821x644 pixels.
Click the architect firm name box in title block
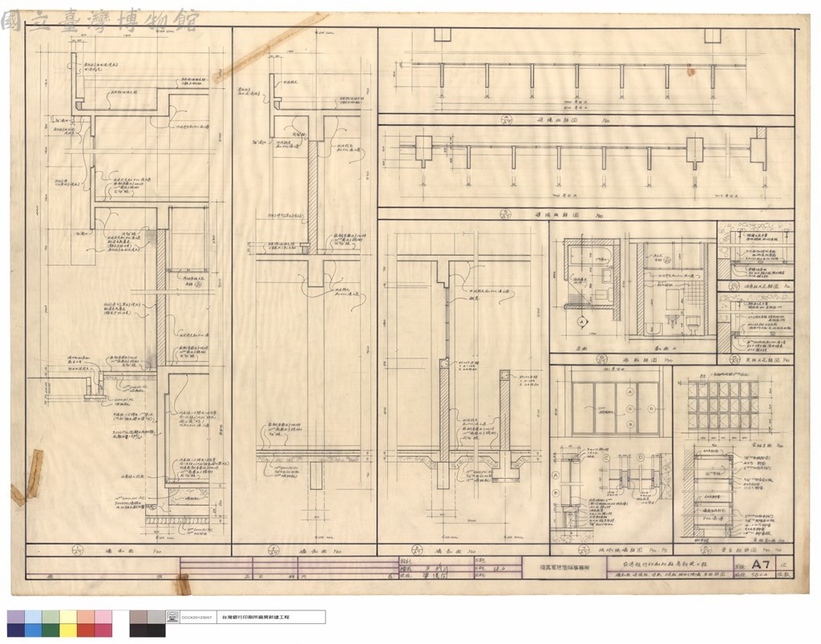coord(564,566)
